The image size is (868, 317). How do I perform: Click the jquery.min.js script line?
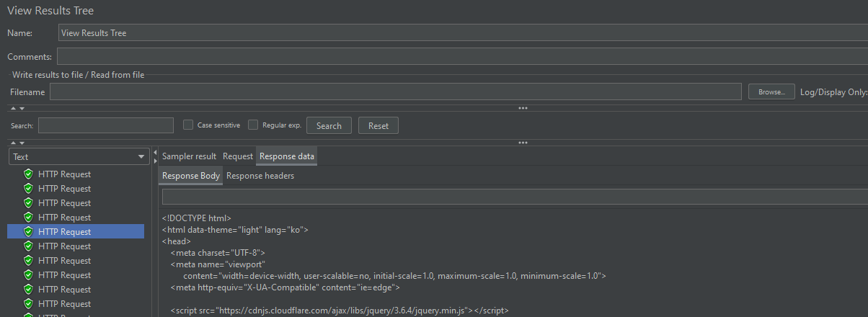point(340,311)
